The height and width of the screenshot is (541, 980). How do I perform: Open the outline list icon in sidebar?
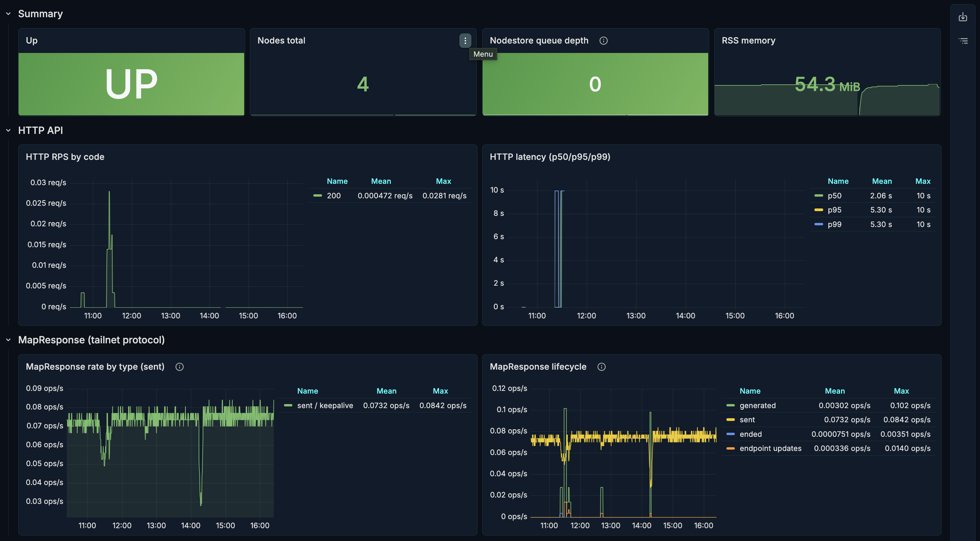pyautogui.click(x=963, y=41)
